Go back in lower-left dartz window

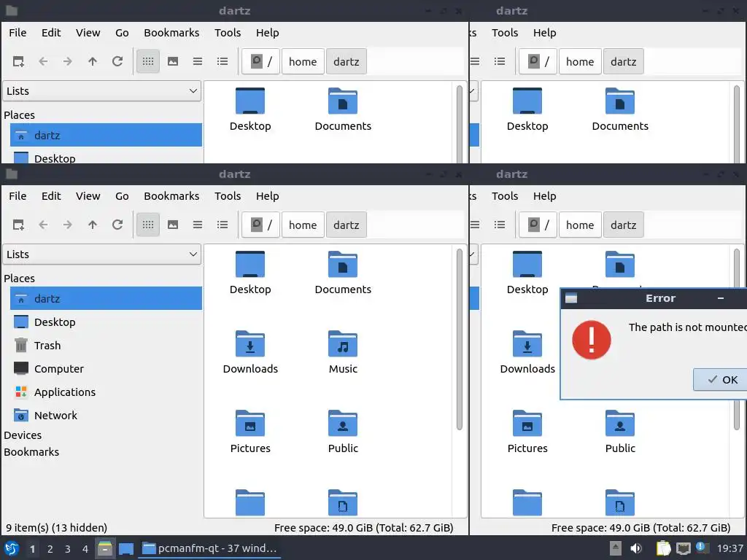[43, 225]
